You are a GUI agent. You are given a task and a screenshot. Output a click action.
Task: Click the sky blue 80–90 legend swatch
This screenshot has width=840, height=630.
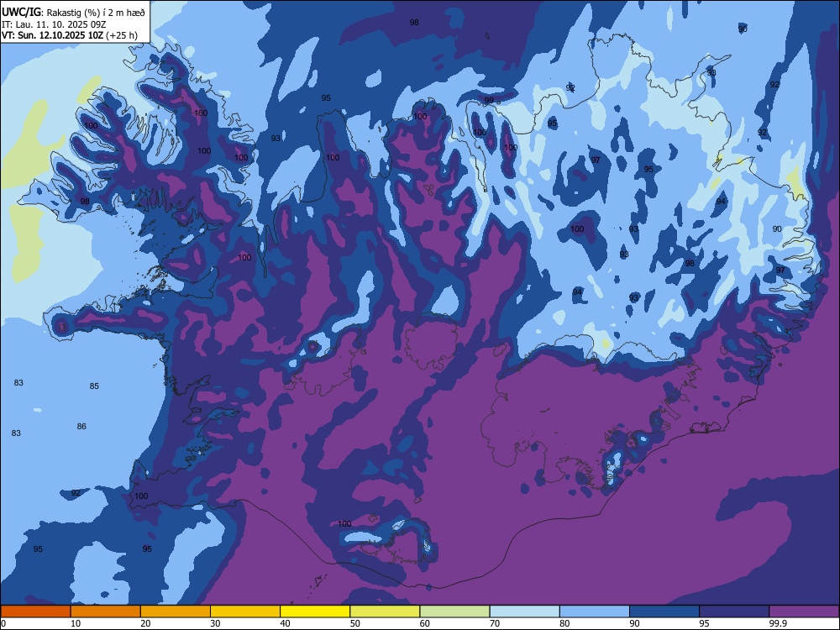pyautogui.click(x=595, y=612)
